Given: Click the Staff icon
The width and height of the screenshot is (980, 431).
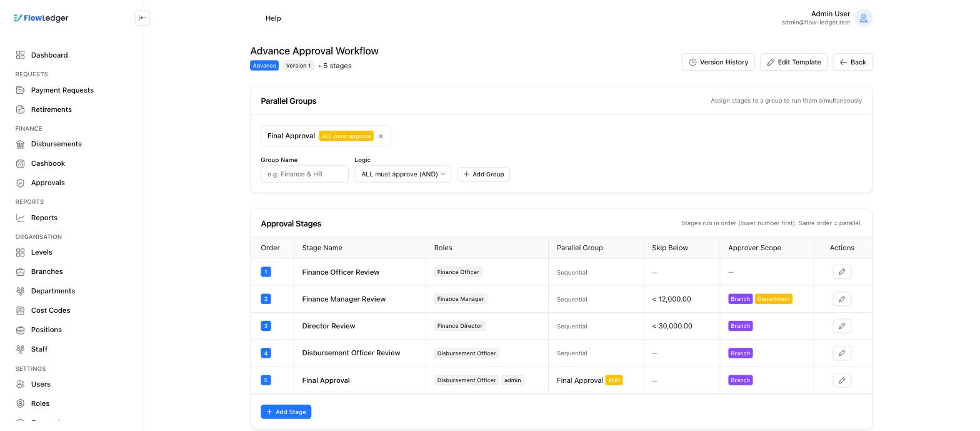Looking at the screenshot, I should pos(21,349).
